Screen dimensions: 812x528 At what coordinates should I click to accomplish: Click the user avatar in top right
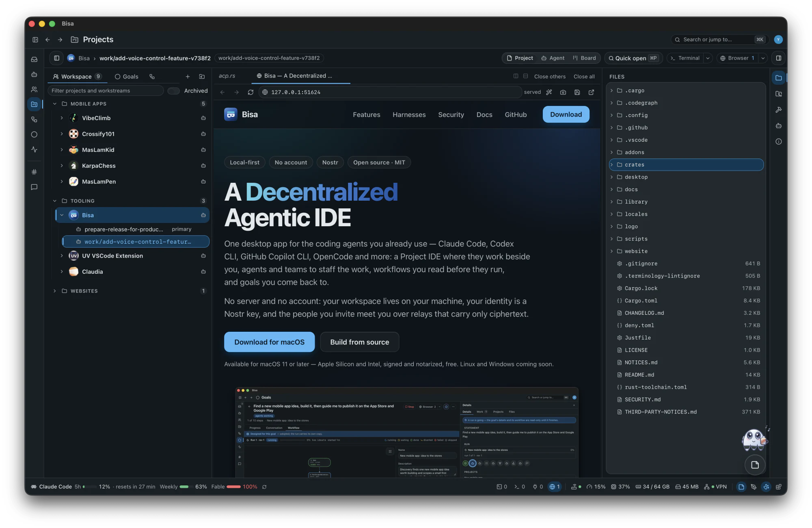tap(778, 39)
